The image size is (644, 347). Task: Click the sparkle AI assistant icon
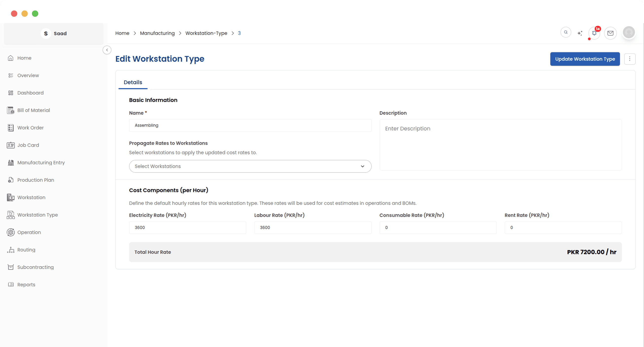(580, 33)
